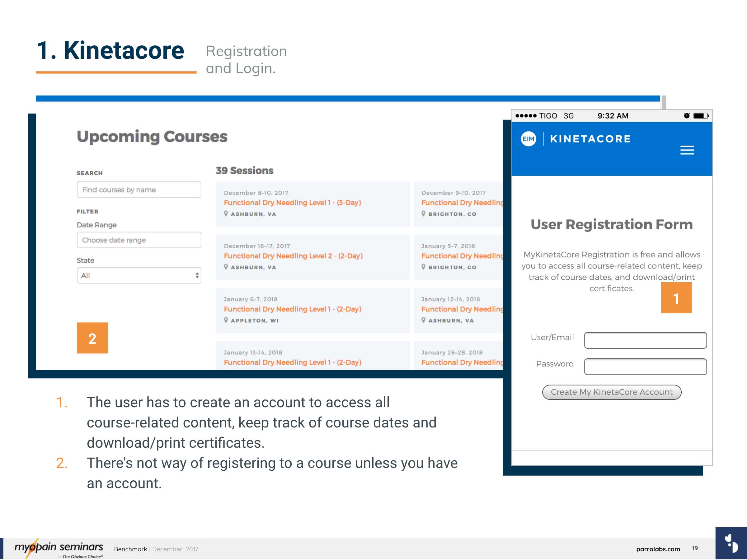Viewport: 747px width, 560px height.
Task: Click the '9:32 AM' clock text
Action: coord(613,116)
